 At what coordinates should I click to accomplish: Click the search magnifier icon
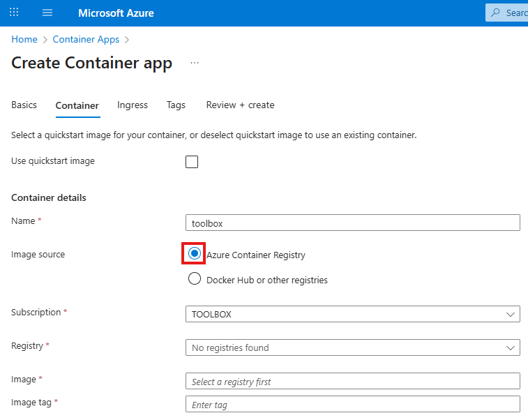tap(496, 13)
